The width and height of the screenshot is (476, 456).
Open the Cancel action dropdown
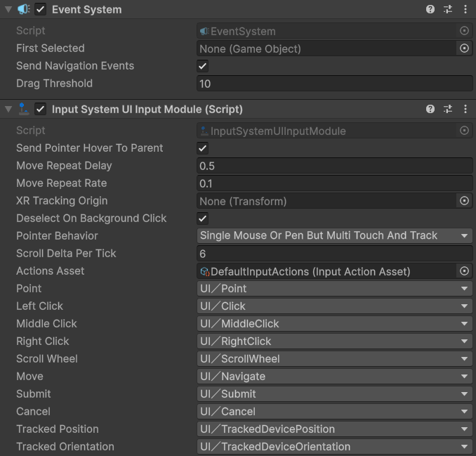tap(335, 412)
